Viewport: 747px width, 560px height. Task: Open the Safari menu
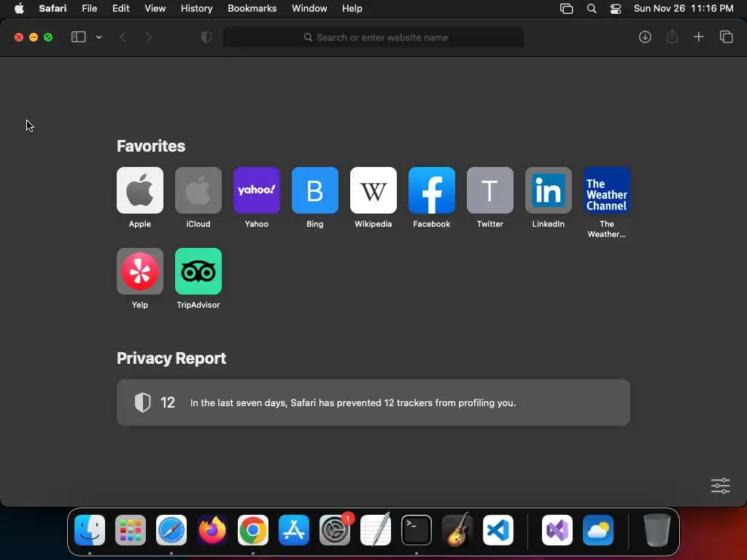(53, 9)
